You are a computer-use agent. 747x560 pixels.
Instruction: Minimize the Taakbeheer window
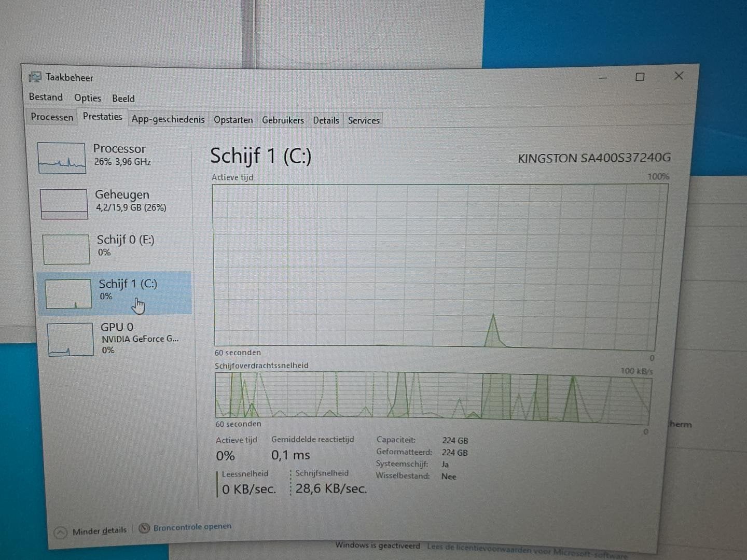603,77
